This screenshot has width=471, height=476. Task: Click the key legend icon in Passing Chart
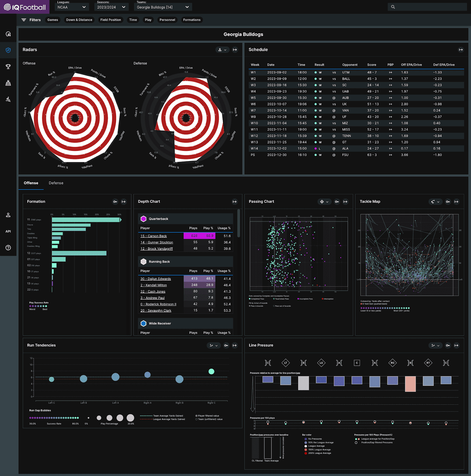(337, 202)
